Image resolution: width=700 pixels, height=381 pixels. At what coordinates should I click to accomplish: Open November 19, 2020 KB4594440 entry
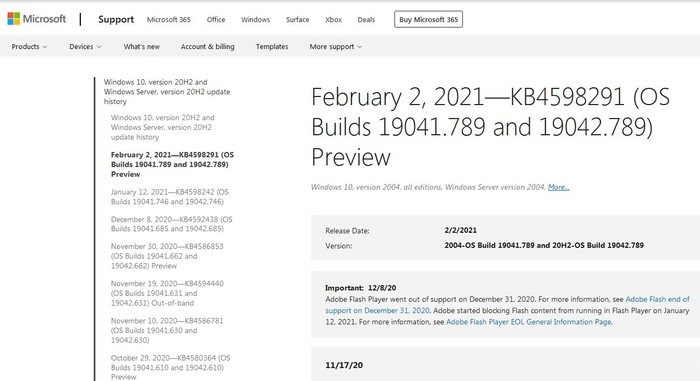point(167,293)
